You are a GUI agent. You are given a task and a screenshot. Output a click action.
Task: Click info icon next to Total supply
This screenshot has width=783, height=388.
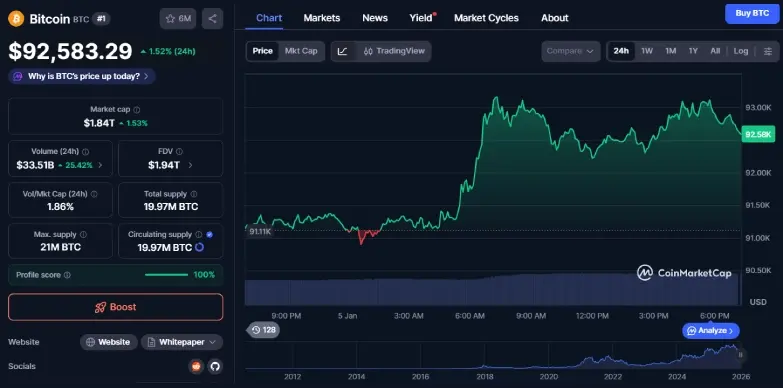coord(194,194)
